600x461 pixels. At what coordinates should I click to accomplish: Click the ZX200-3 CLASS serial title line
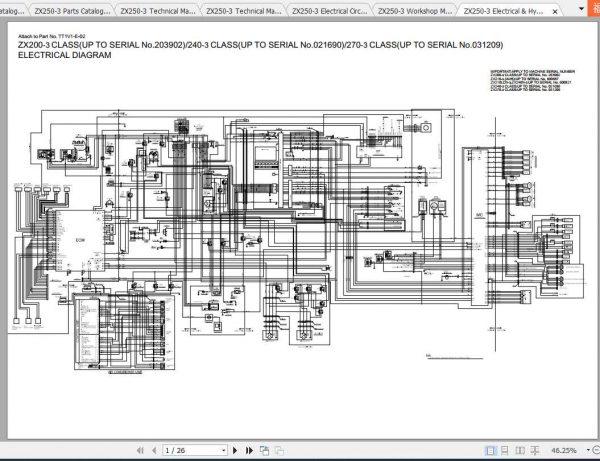(261, 45)
